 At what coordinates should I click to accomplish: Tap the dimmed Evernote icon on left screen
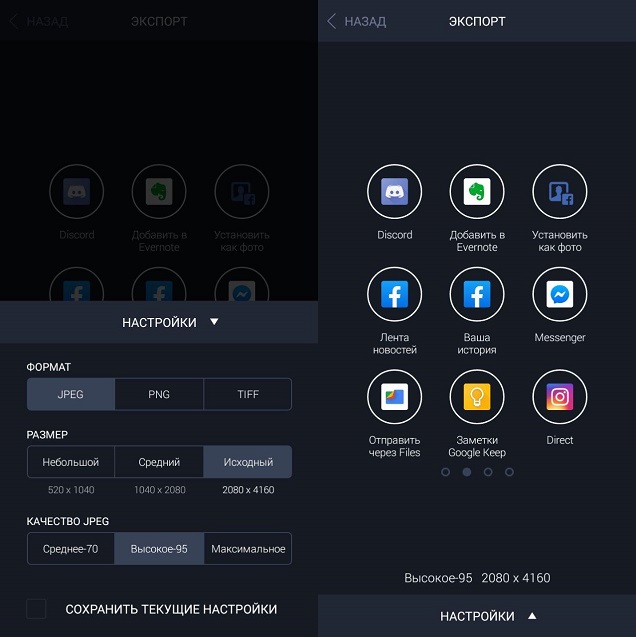pyautogui.click(x=159, y=191)
